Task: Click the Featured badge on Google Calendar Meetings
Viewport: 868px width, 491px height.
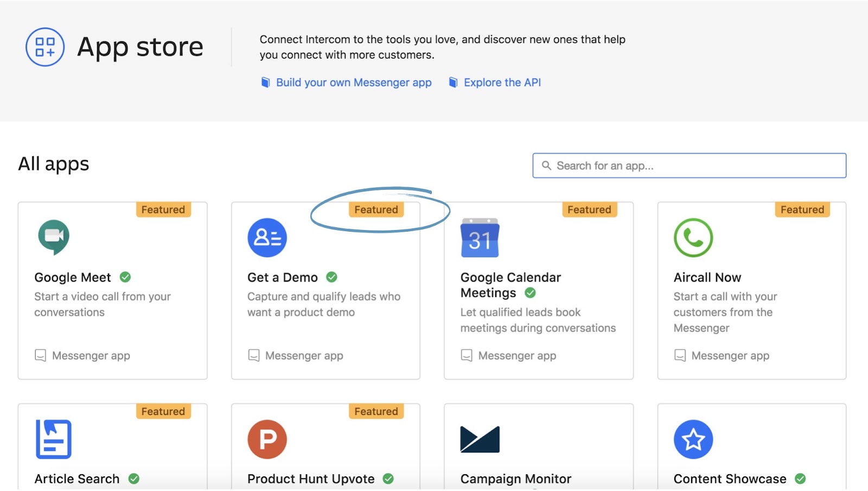Action: pos(590,209)
